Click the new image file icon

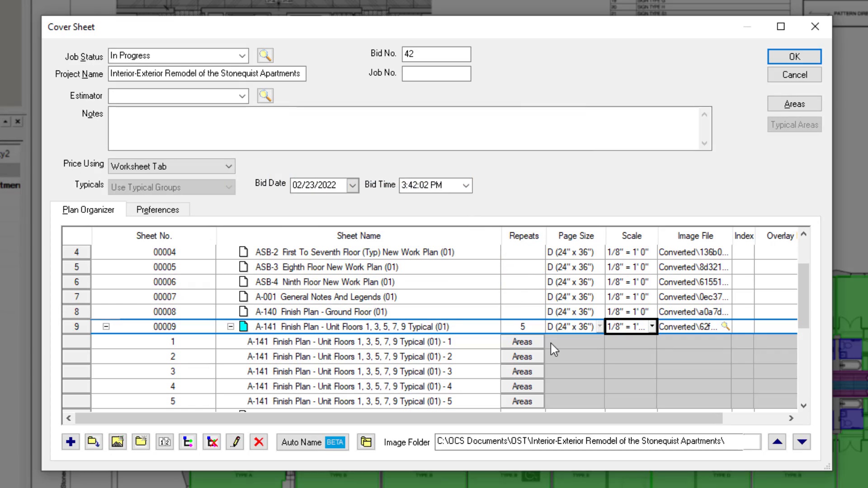pyautogui.click(x=118, y=442)
